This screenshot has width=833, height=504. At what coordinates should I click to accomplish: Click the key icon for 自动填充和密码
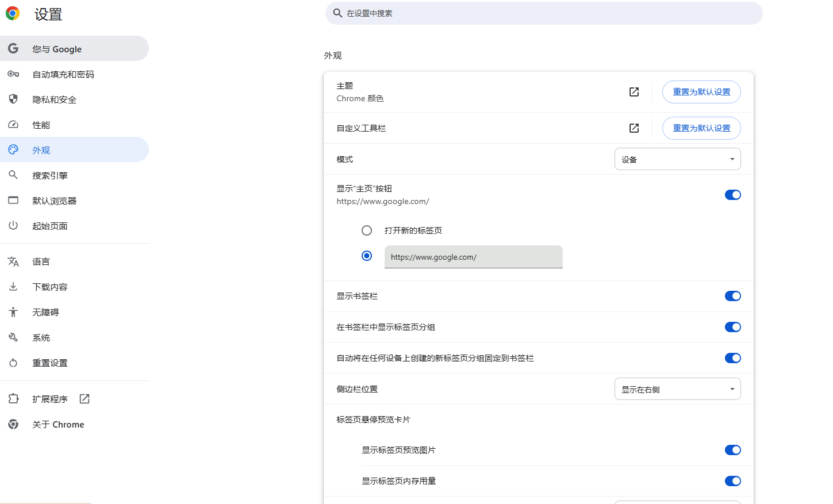pyautogui.click(x=13, y=74)
